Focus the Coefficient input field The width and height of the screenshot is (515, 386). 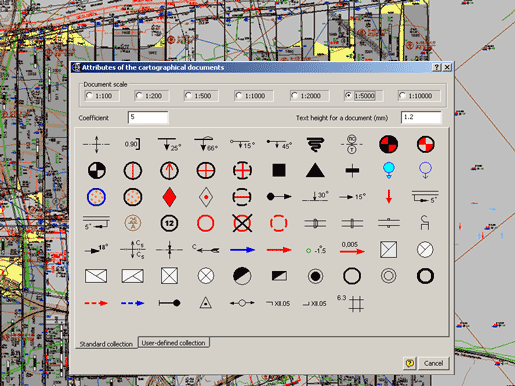coord(148,117)
